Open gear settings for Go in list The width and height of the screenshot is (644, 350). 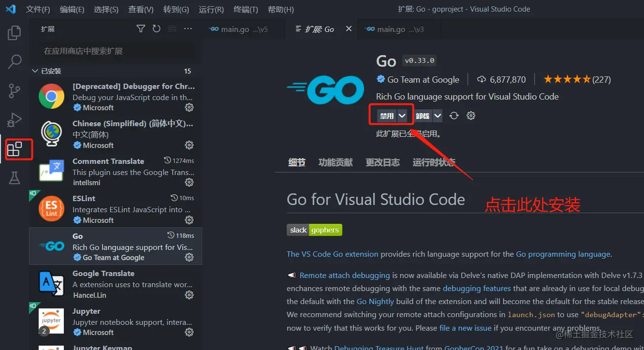(x=190, y=258)
